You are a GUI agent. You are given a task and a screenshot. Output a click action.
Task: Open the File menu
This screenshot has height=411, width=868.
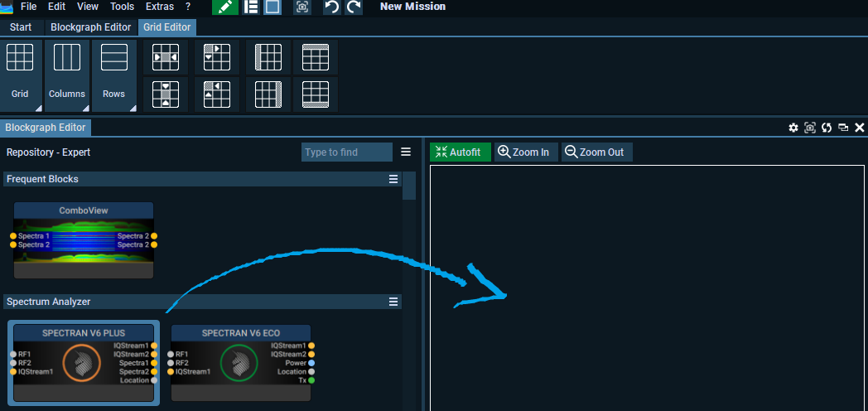tap(28, 7)
